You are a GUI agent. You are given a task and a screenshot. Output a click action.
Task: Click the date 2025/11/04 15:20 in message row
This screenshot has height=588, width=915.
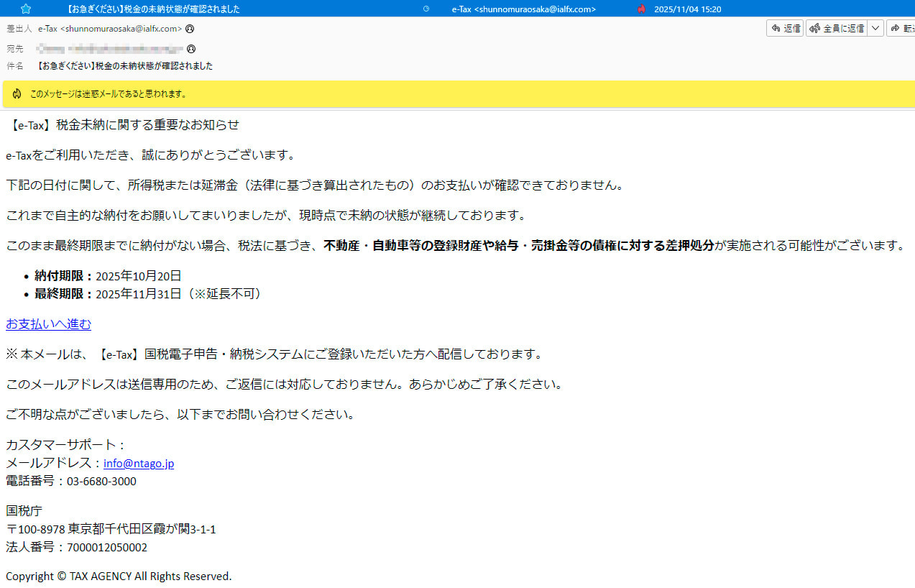pos(687,9)
